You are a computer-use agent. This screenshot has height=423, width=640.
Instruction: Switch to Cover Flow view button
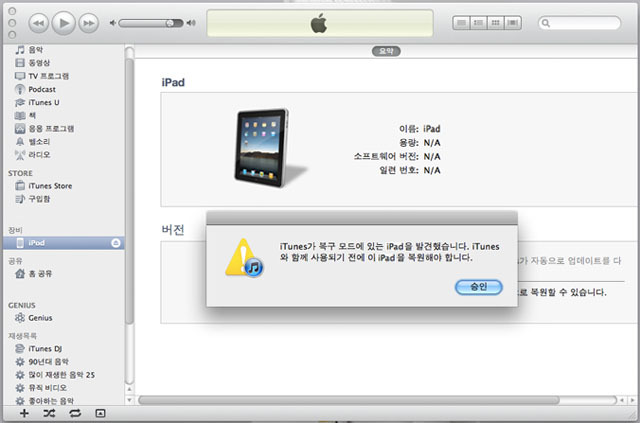pos(513,23)
